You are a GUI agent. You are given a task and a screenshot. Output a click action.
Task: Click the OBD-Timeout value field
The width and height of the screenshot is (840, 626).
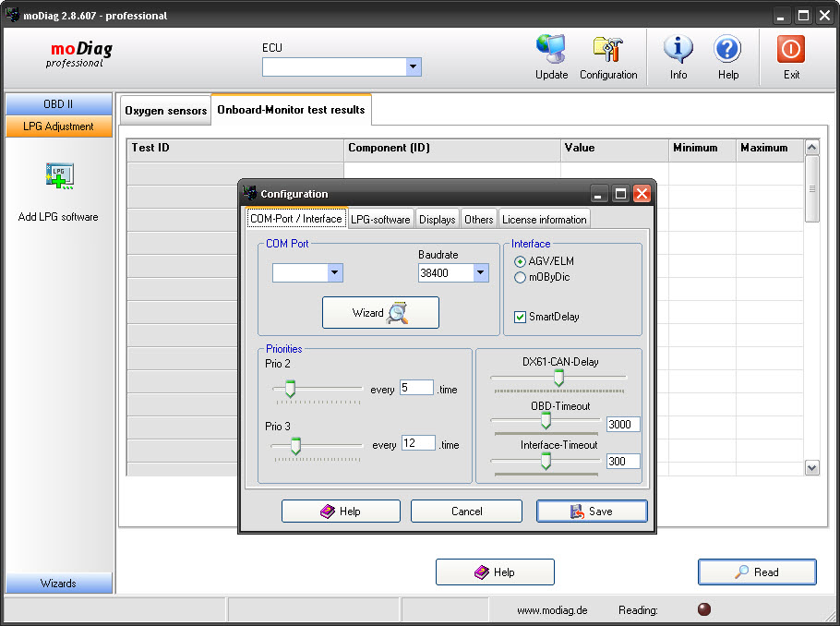pyautogui.click(x=623, y=424)
